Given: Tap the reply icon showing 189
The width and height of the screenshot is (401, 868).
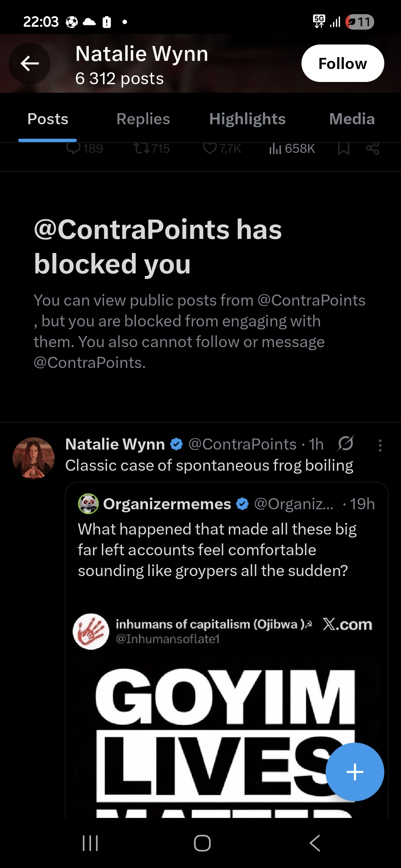Looking at the screenshot, I should (x=74, y=148).
